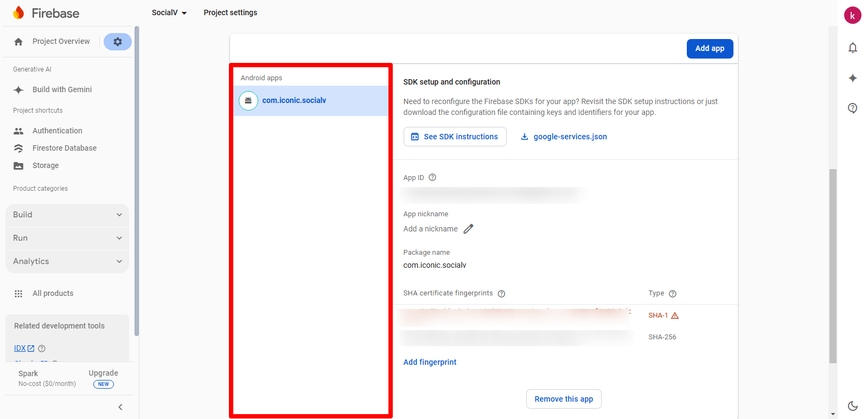Open Authentication from sidebar
Screen dimensions: 868x419
[x=57, y=131]
